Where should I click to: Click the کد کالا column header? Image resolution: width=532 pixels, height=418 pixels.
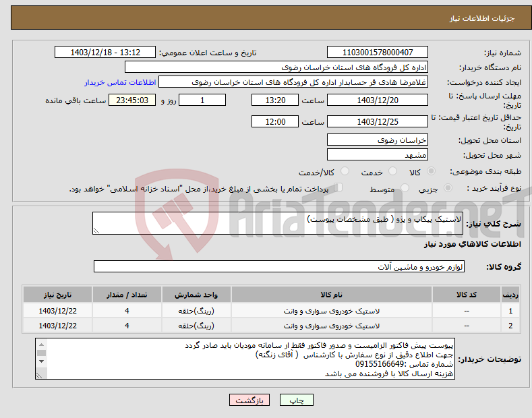coord(467,295)
